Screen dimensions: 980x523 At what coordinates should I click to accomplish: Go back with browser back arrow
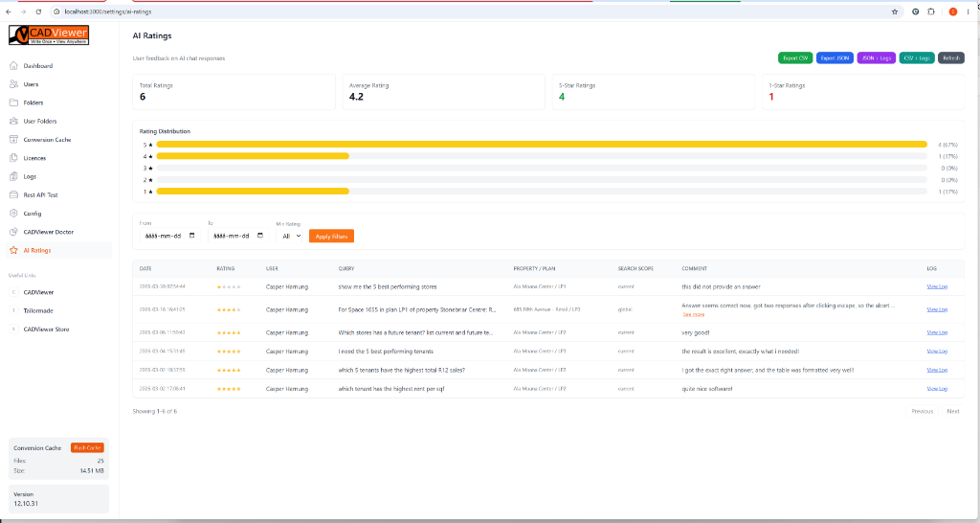point(8,11)
